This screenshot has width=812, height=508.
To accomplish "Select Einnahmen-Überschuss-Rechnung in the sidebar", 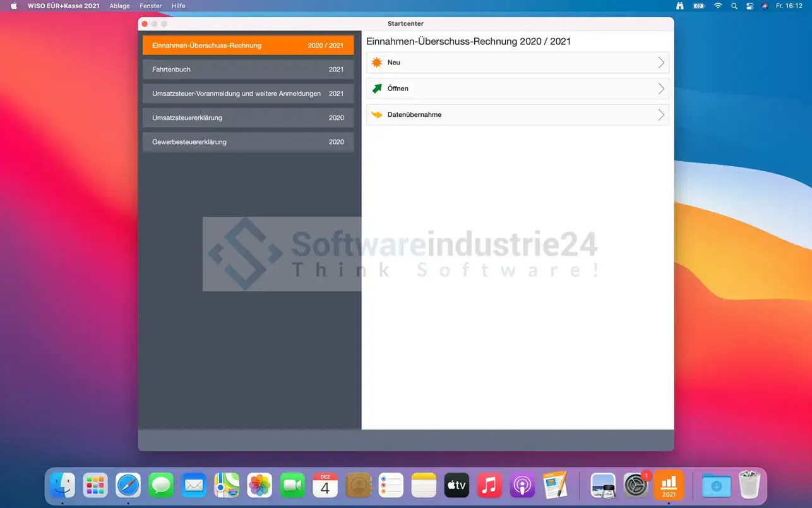I will click(x=248, y=45).
